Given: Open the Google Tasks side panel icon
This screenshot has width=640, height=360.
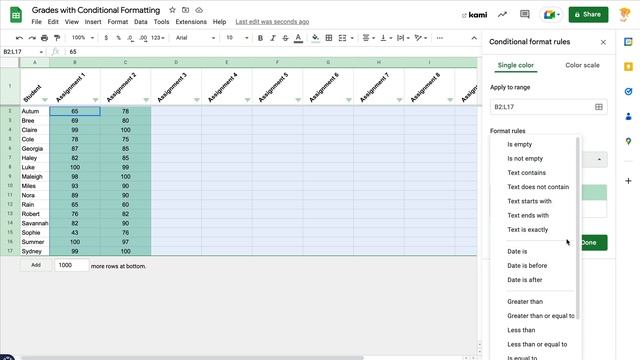Looking at the screenshot, I should [628, 91].
